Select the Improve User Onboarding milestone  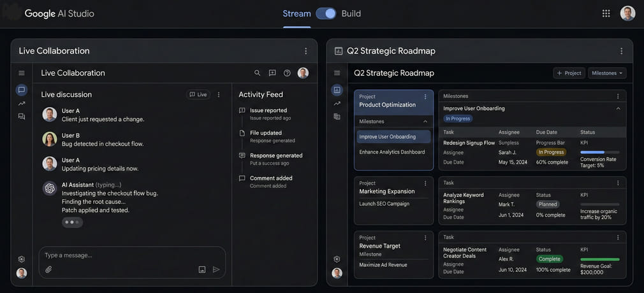click(393, 137)
